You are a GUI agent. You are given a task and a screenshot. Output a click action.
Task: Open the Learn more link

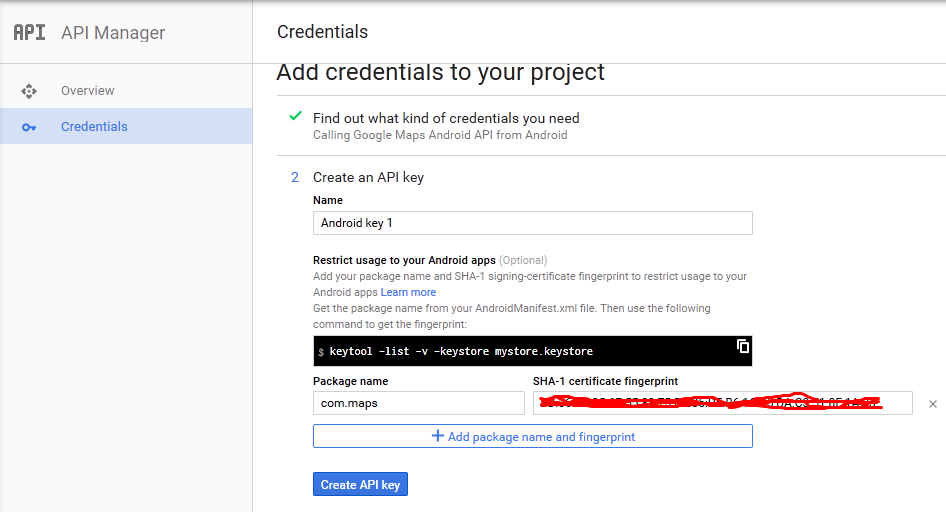(x=408, y=292)
